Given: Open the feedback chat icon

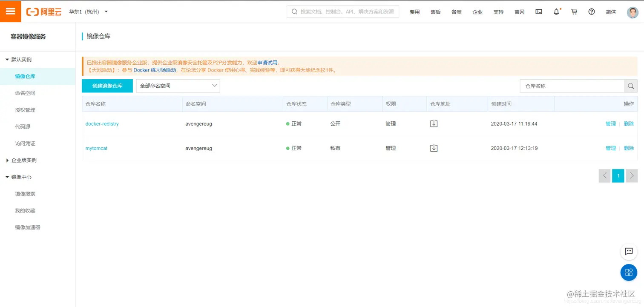Looking at the screenshot, I should [629, 252].
